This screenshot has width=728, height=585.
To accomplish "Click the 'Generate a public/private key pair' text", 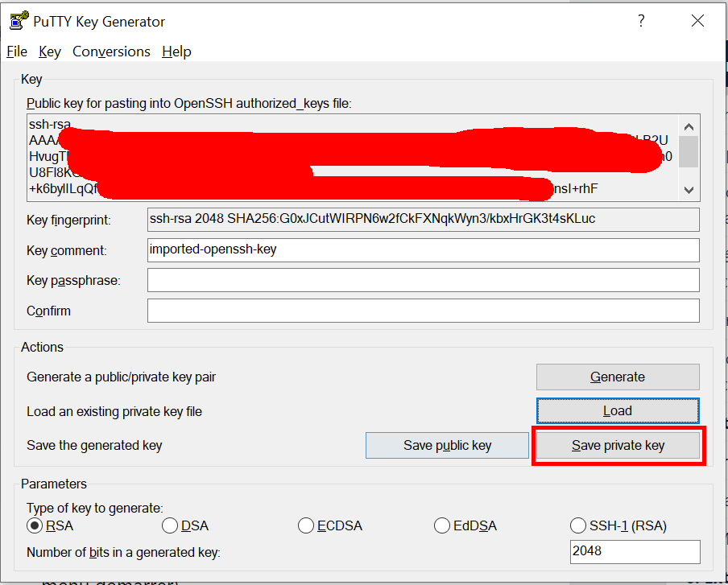I will coord(121,377).
